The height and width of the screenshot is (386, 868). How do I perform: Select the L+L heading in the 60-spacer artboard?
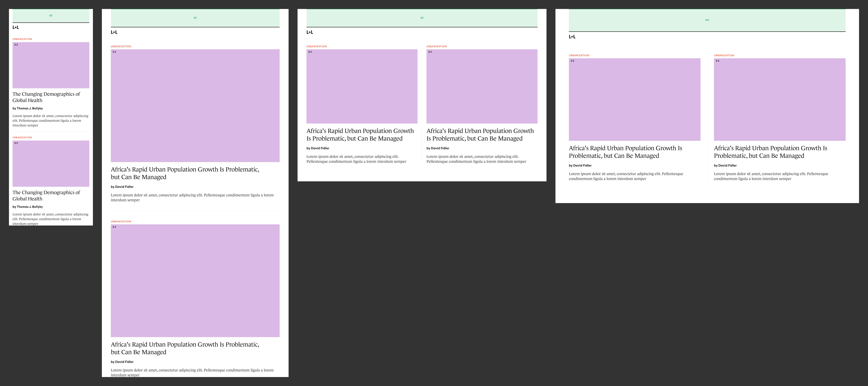(15, 27)
